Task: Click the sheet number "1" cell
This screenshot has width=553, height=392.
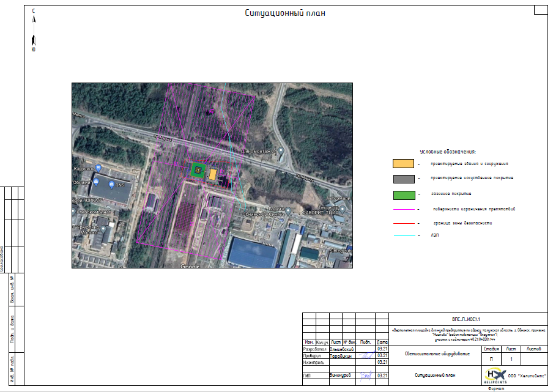Action: [x=511, y=359]
